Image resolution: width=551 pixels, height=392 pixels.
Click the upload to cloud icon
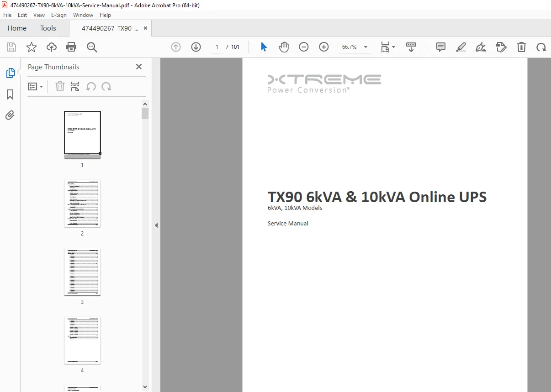[52, 47]
